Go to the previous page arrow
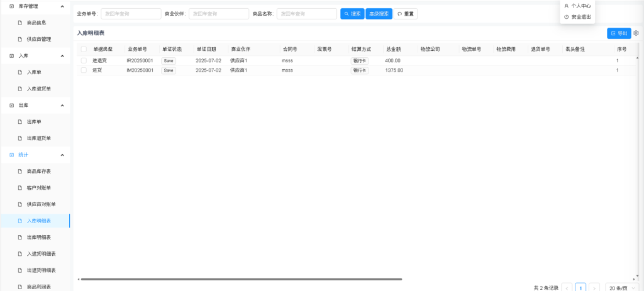The height and width of the screenshot is (291, 644). pos(567,288)
